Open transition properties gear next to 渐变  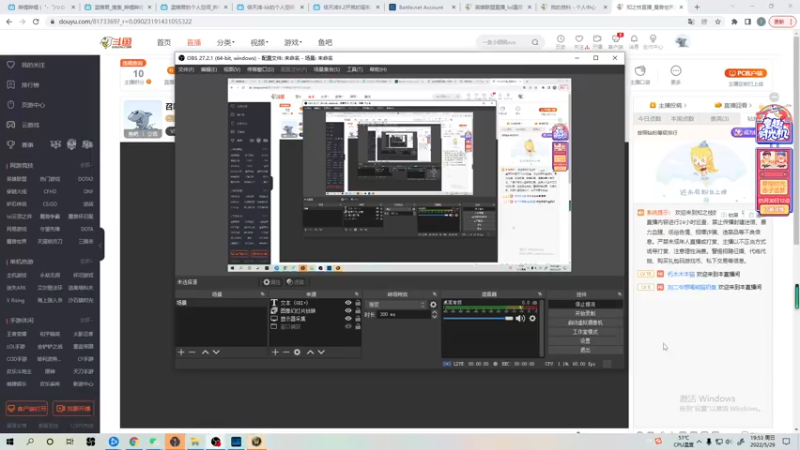tap(434, 305)
